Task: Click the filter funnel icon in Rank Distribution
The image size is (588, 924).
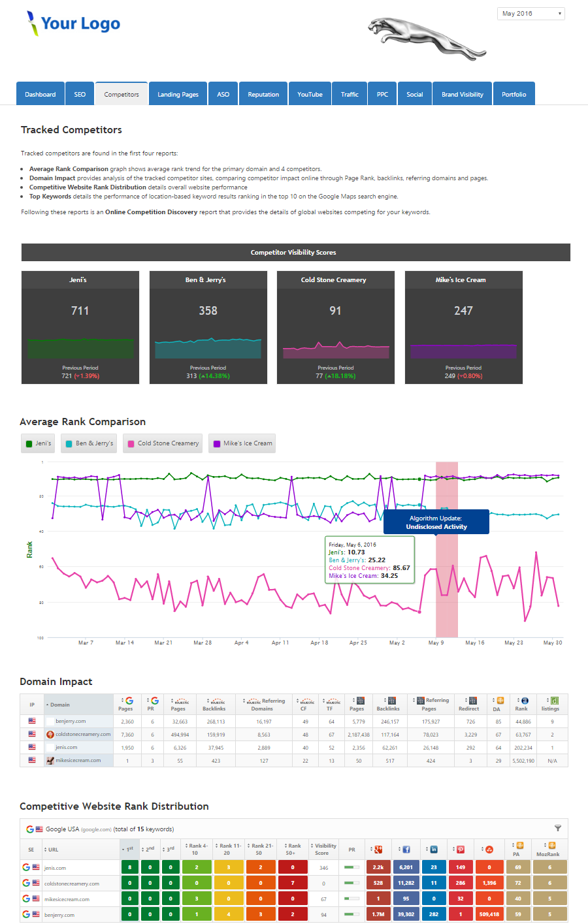Action: 558,828
